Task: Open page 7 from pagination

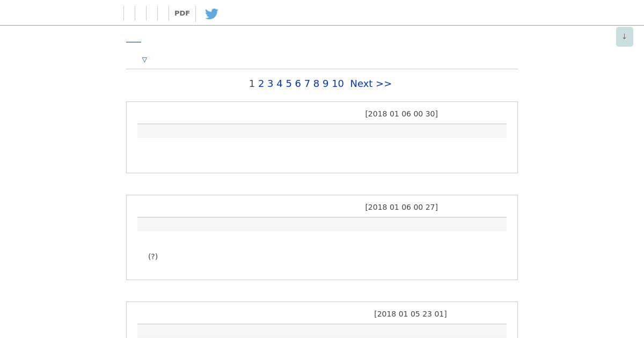Action: (x=307, y=84)
